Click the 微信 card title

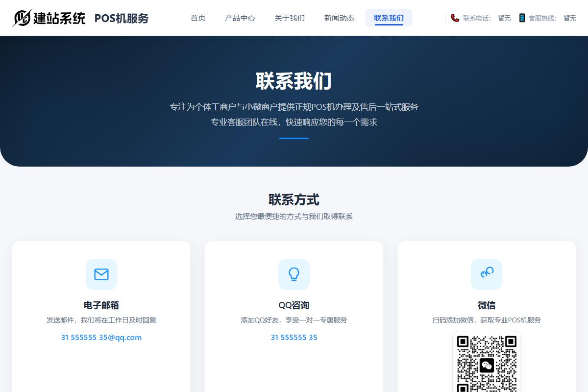click(x=487, y=305)
